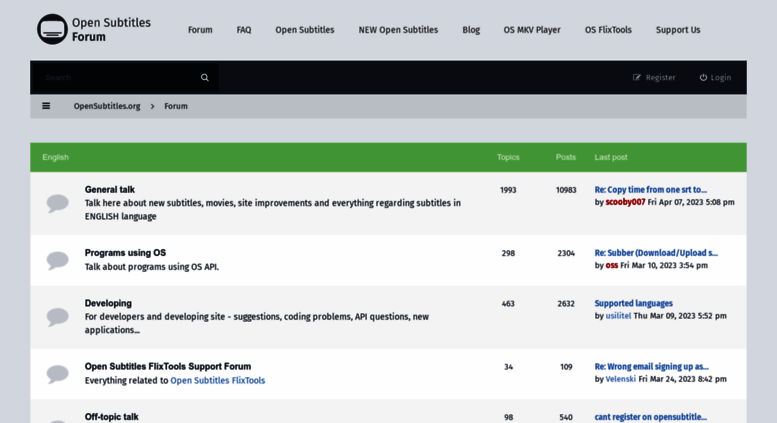Screen dimensions: 777x423
Task: Click General talk posts count 10983
Action: pos(566,190)
